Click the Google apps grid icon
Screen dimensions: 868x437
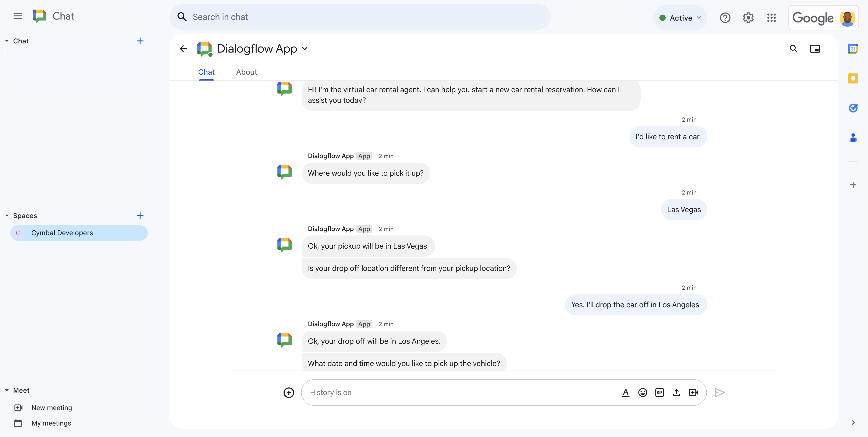(x=771, y=17)
